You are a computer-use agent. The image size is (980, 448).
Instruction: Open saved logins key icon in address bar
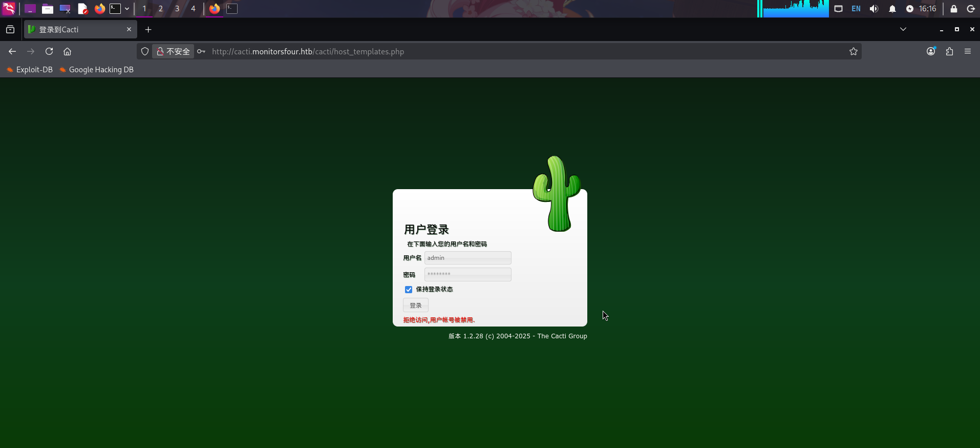point(201,51)
